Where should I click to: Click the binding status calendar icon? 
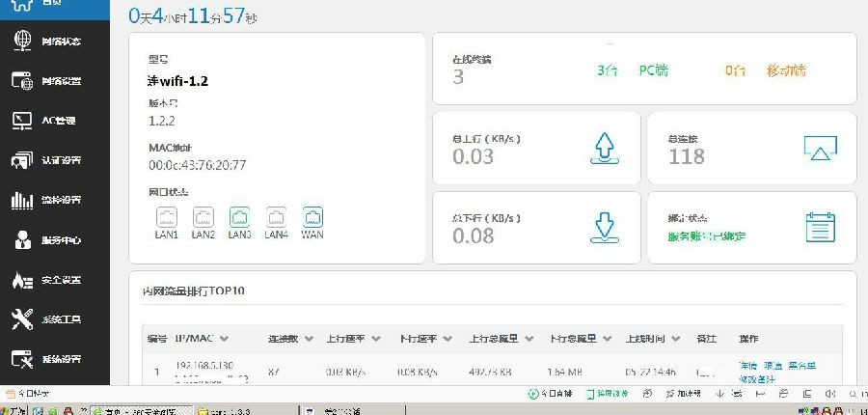point(820,227)
